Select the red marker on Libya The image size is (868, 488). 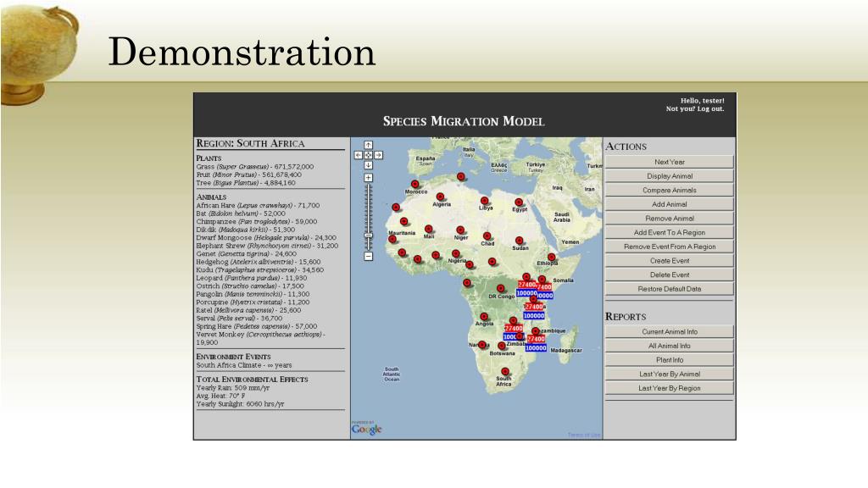click(x=484, y=201)
